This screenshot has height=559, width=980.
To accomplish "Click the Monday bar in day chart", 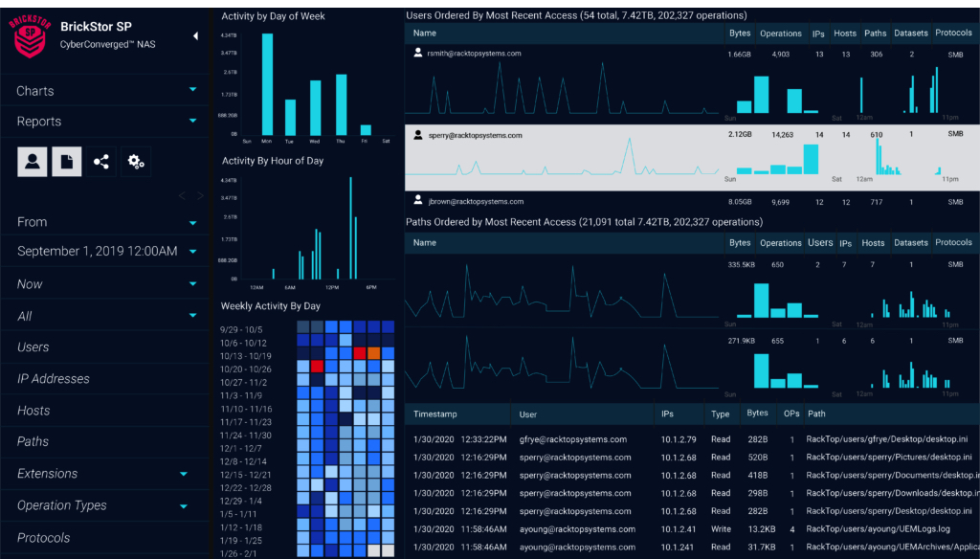I will 267,84.
